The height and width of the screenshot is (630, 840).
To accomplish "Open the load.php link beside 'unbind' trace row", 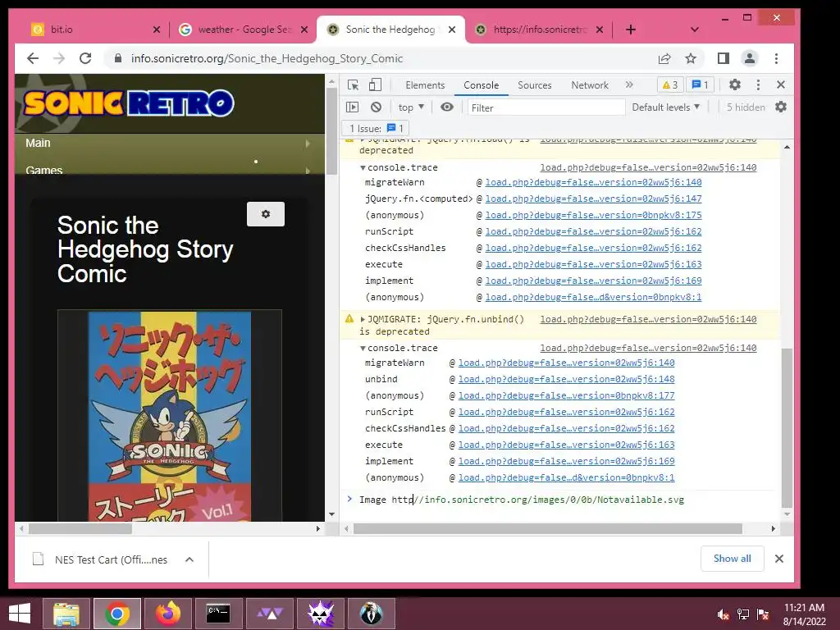I will [566, 379].
